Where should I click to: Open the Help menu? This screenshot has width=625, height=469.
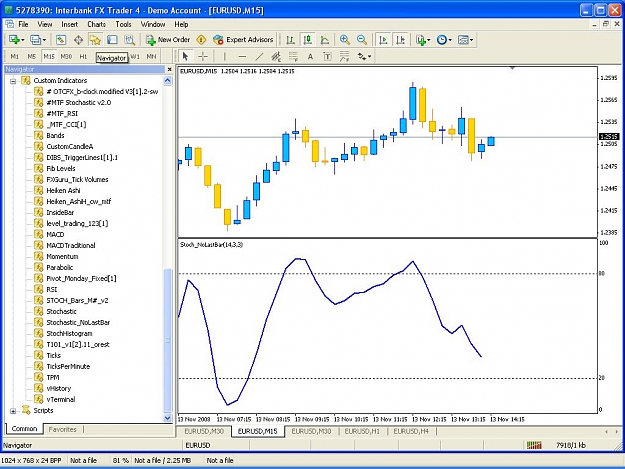point(181,24)
